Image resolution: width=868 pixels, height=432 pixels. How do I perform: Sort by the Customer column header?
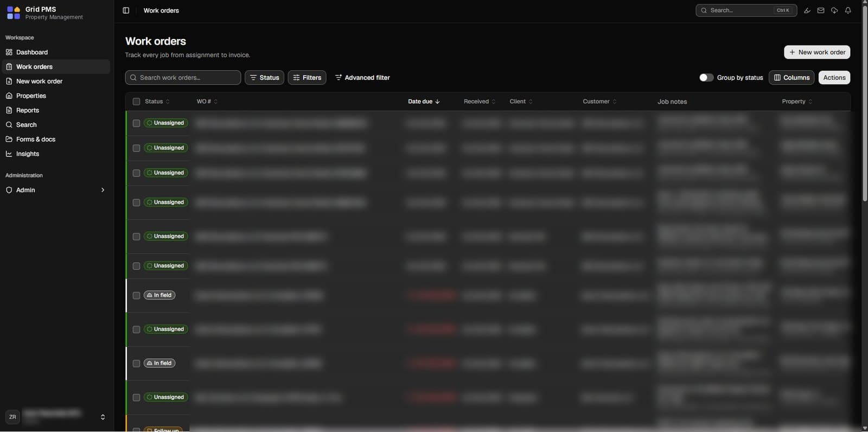[x=599, y=101]
